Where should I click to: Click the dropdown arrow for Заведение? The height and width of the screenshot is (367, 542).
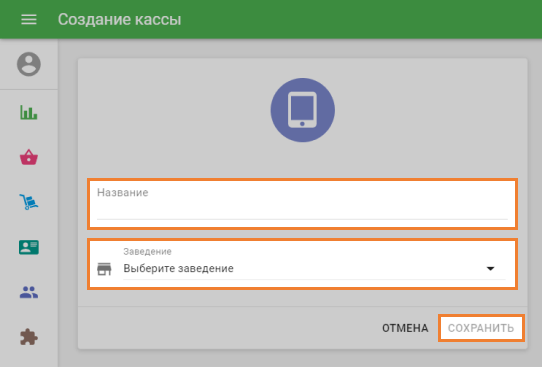490,269
